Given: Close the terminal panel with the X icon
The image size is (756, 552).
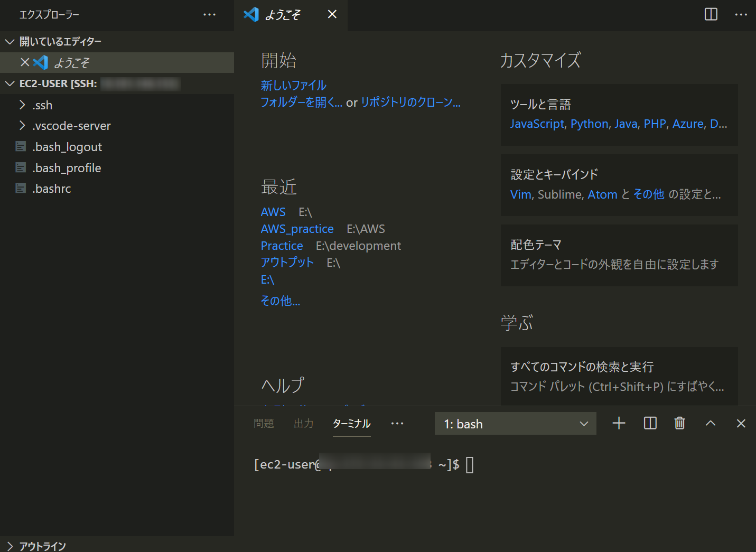Looking at the screenshot, I should 741,423.
